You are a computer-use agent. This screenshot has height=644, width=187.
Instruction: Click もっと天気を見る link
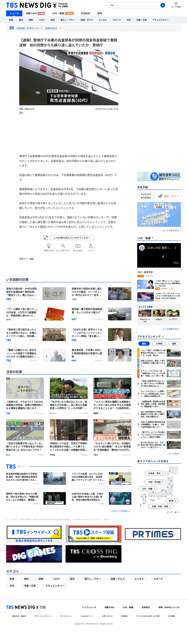[x=171, y=231]
